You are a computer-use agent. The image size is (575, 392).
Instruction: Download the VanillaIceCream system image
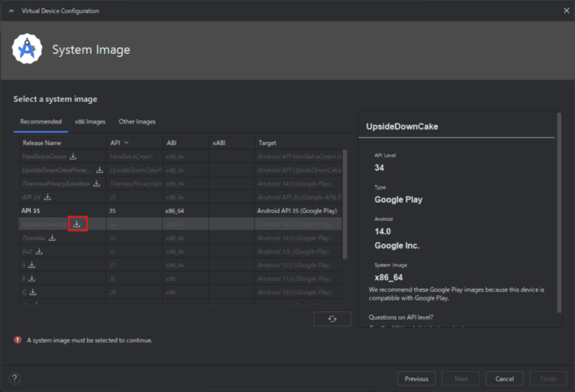73,156
